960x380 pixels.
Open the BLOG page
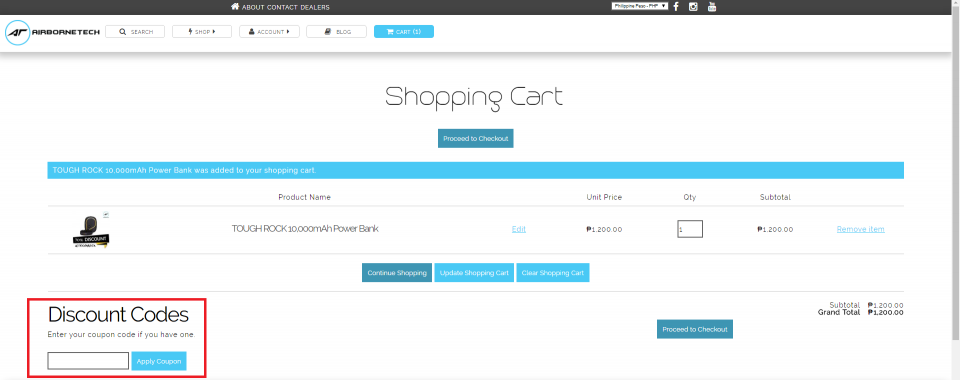coord(336,32)
